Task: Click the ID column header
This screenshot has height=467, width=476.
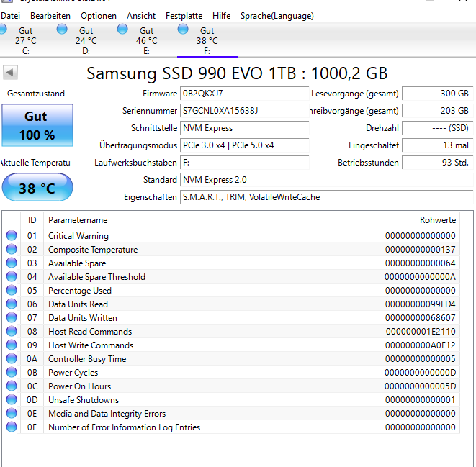Action: point(32,220)
